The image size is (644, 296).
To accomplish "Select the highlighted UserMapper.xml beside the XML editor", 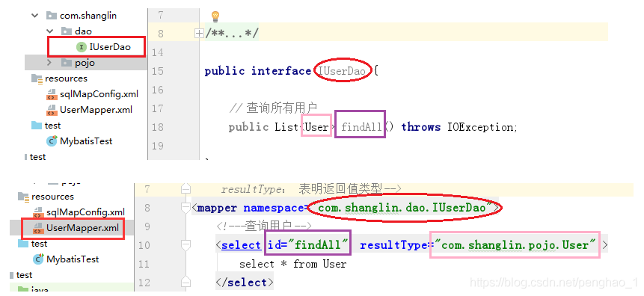I will point(82,227).
